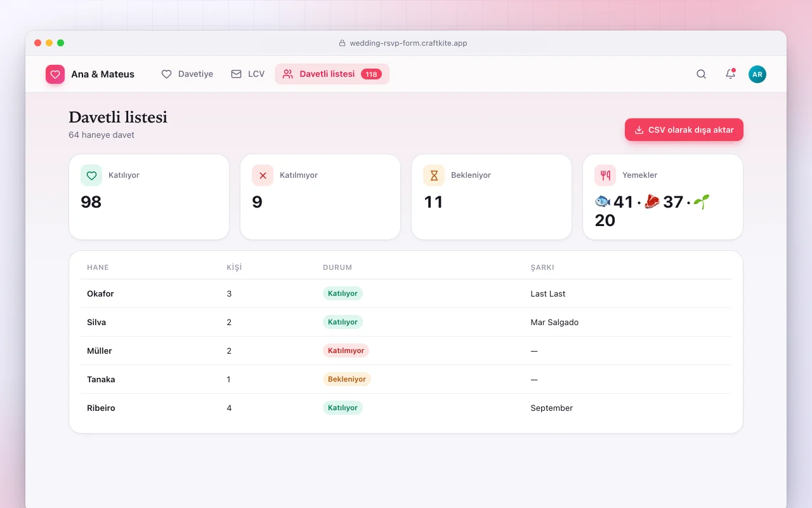Click the seedling emoji in Yemekler card

click(x=702, y=202)
